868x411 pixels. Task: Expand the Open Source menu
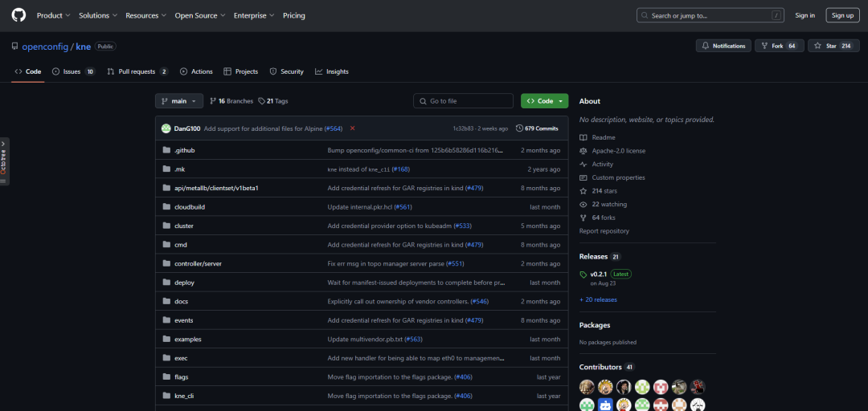[200, 15]
